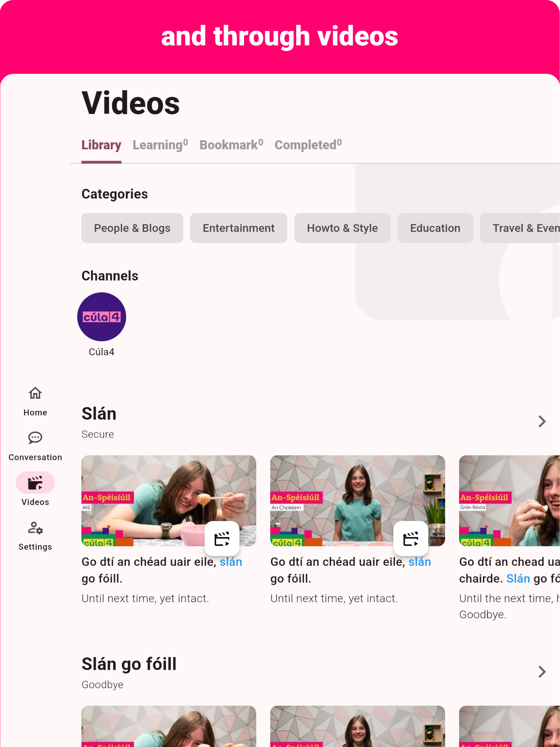
Task: Open the Mil honey video thumbnail
Action: click(169, 500)
